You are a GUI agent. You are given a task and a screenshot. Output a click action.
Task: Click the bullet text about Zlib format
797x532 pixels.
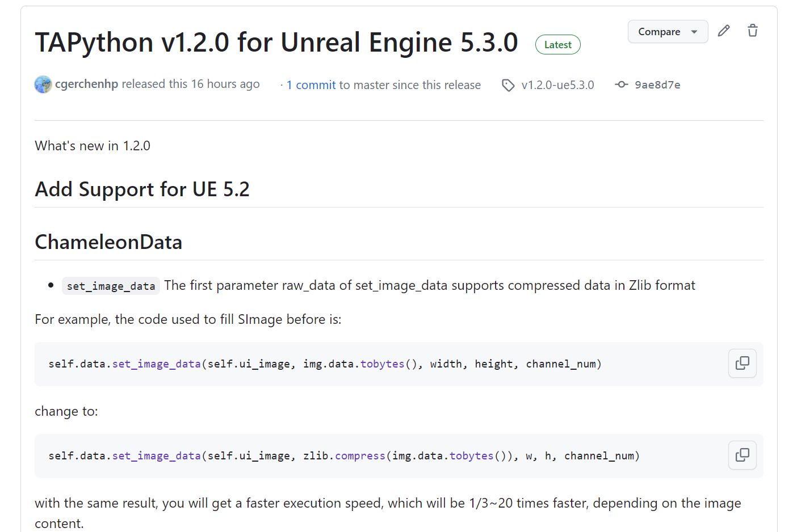[x=430, y=285]
